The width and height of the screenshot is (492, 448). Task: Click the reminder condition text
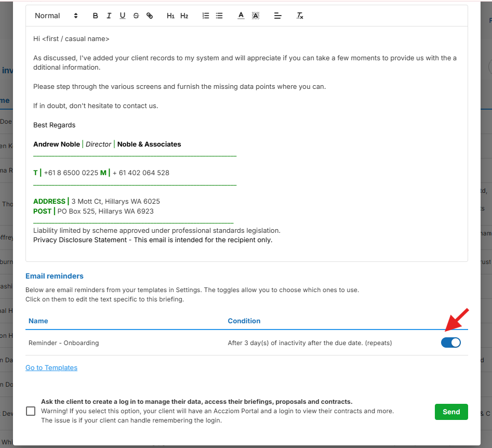pyautogui.click(x=310, y=343)
